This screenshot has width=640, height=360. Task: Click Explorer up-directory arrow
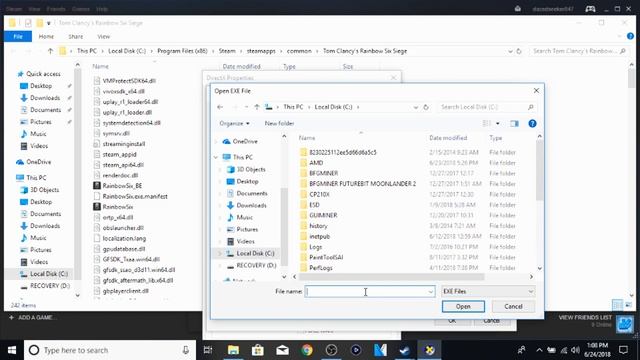[50, 51]
